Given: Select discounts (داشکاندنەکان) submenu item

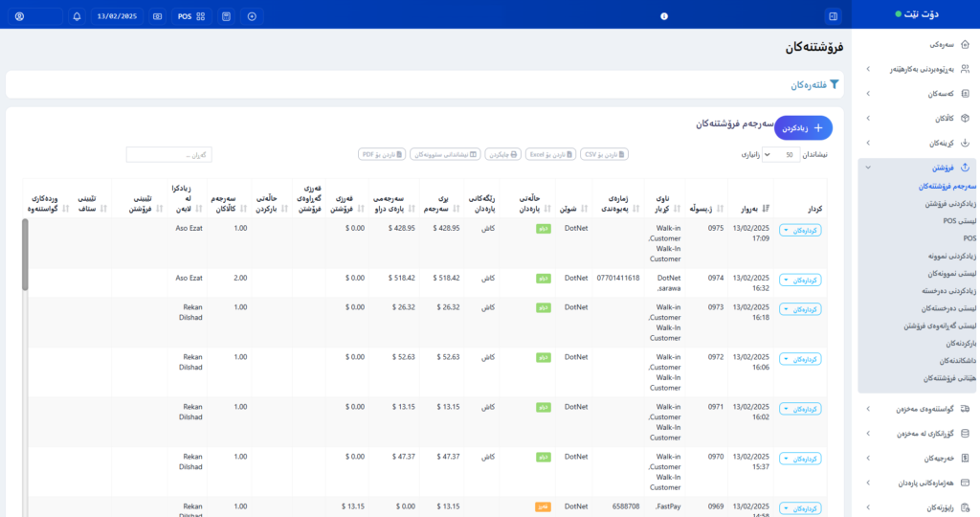Looking at the screenshot, I should 957,361.
